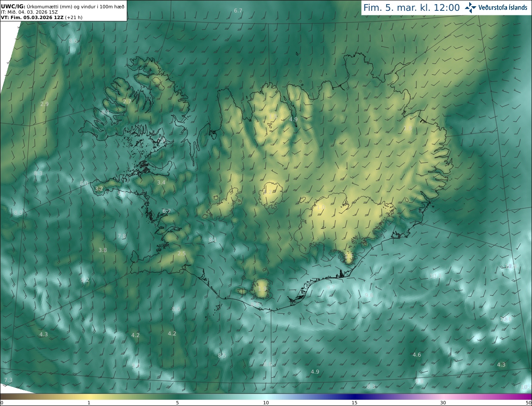Screen dimensions: 532x406
Task: Pick the dark navy colorbar section above 15
Action: tap(355, 396)
